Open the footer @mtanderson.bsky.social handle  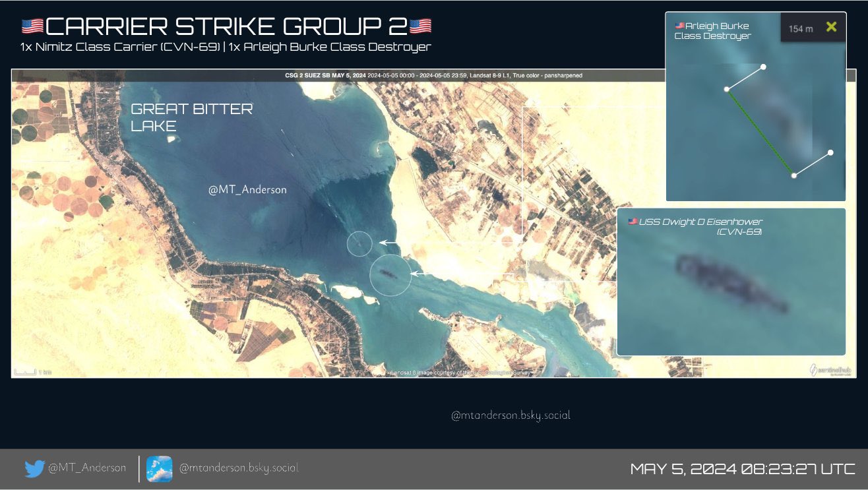point(239,468)
